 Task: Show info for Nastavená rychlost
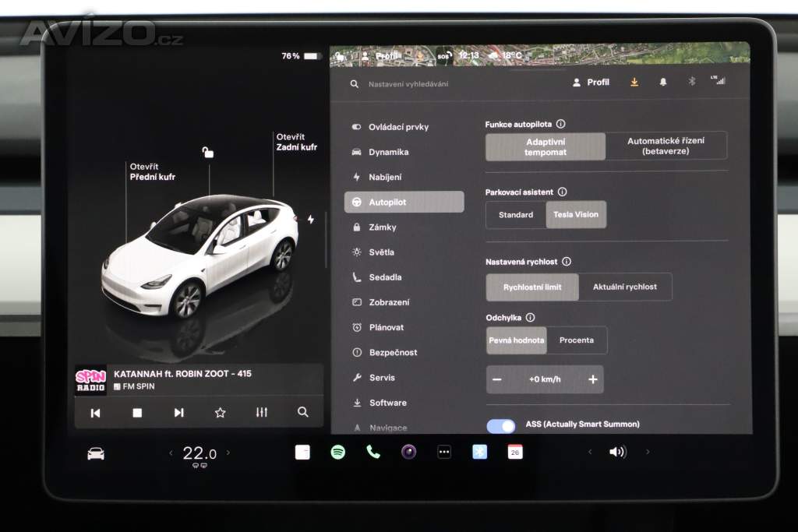click(x=567, y=262)
